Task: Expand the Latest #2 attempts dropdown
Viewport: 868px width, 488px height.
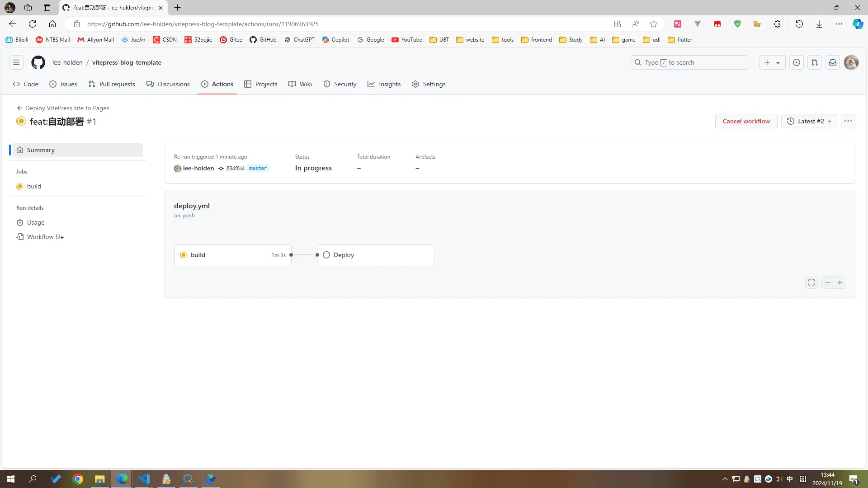Action: [809, 121]
